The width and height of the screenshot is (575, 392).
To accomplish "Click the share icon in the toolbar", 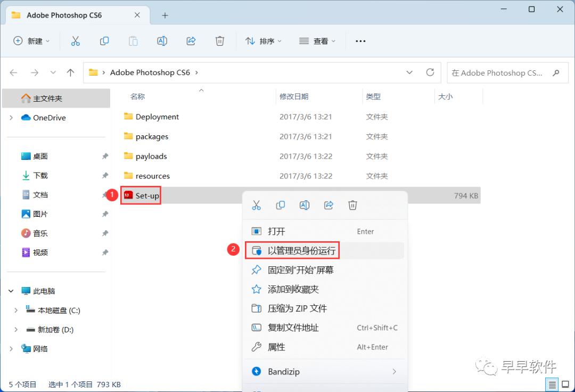I will click(191, 41).
